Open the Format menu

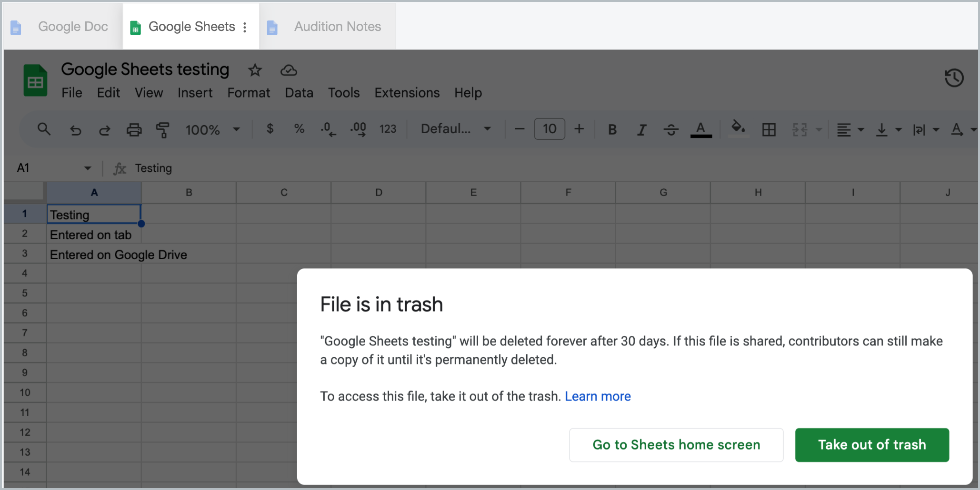click(249, 93)
